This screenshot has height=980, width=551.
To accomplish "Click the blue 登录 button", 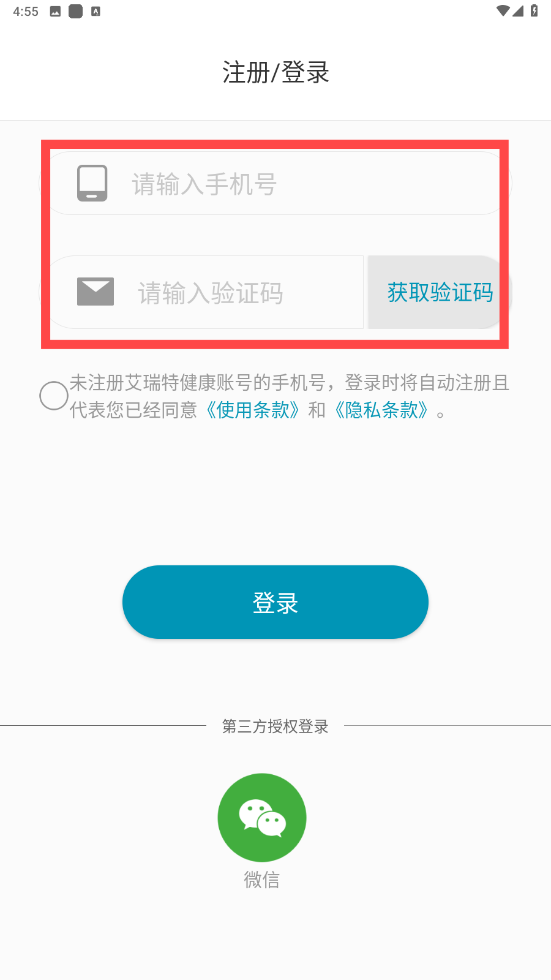I will click(x=275, y=602).
